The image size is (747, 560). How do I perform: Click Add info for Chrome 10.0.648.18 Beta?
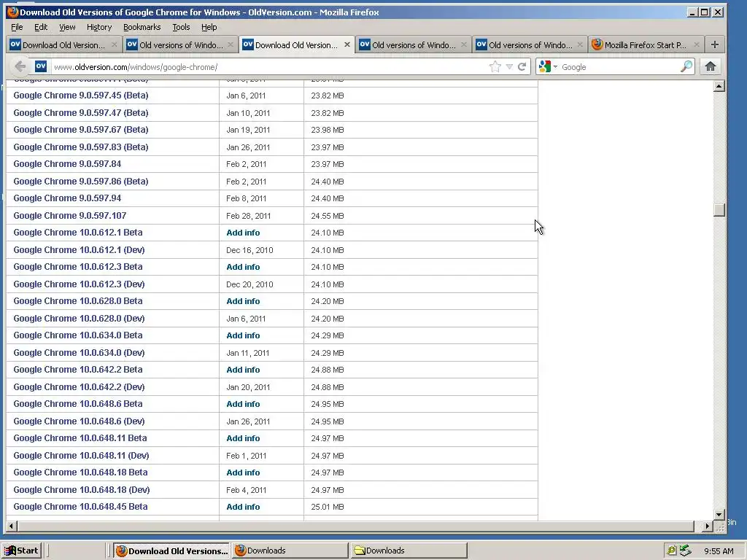pyautogui.click(x=243, y=472)
